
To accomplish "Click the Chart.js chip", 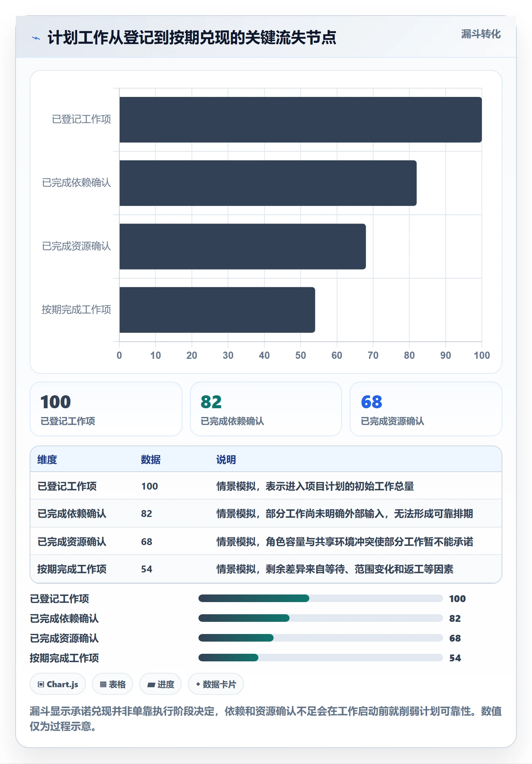I will pyautogui.click(x=58, y=684).
